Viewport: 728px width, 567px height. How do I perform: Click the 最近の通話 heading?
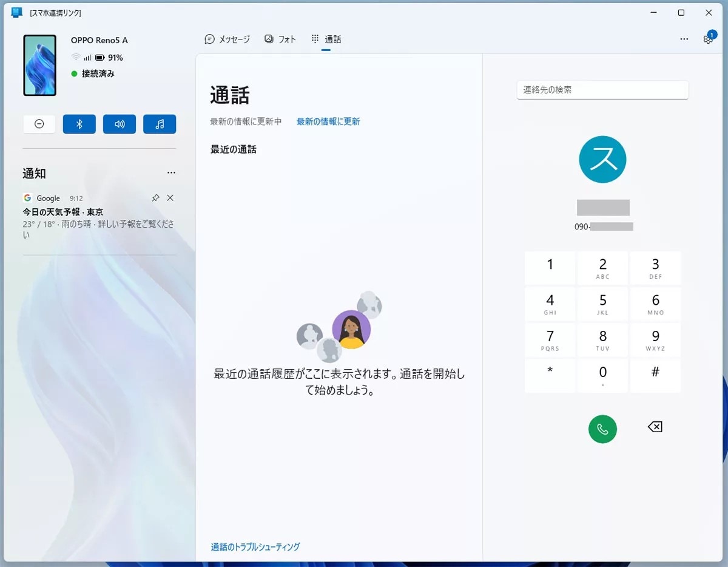(234, 149)
